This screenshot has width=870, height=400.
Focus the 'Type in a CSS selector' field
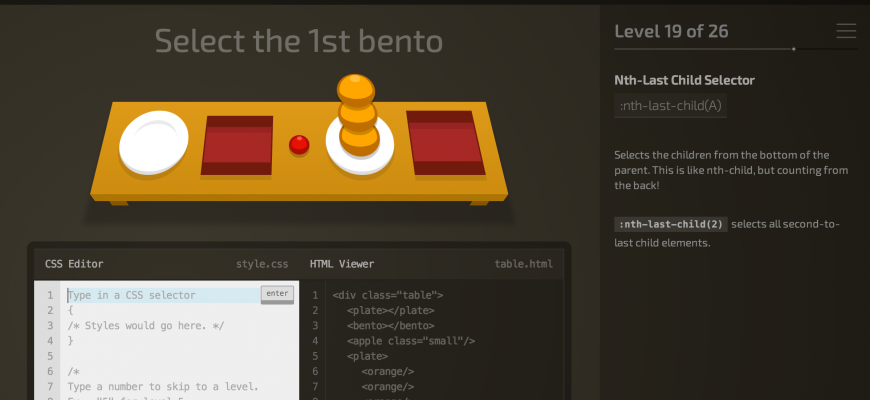tap(160, 295)
